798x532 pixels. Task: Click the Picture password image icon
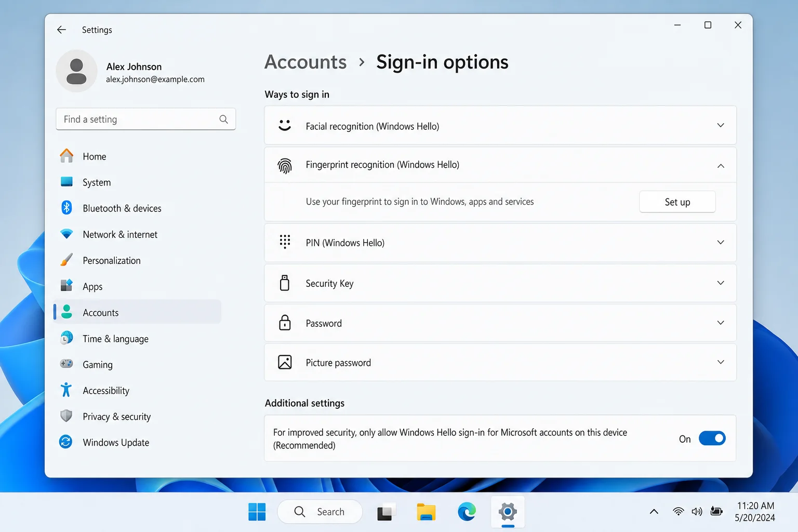285,362
